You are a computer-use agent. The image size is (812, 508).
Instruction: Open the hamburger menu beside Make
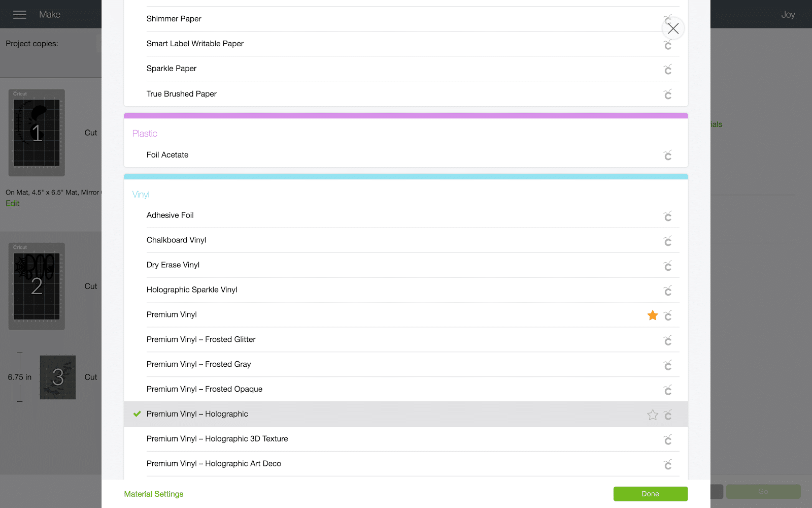pos(20,15)
